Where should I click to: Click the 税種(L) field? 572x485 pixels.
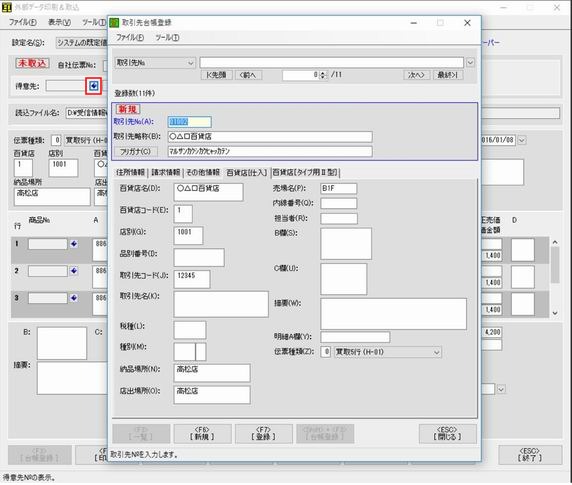tap(190, 330)
